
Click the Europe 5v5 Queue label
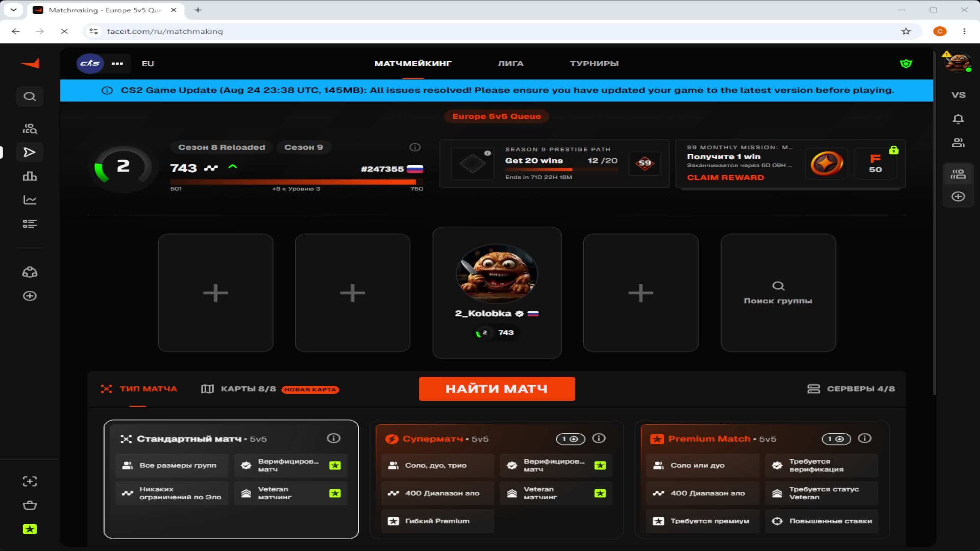(497, 116)
